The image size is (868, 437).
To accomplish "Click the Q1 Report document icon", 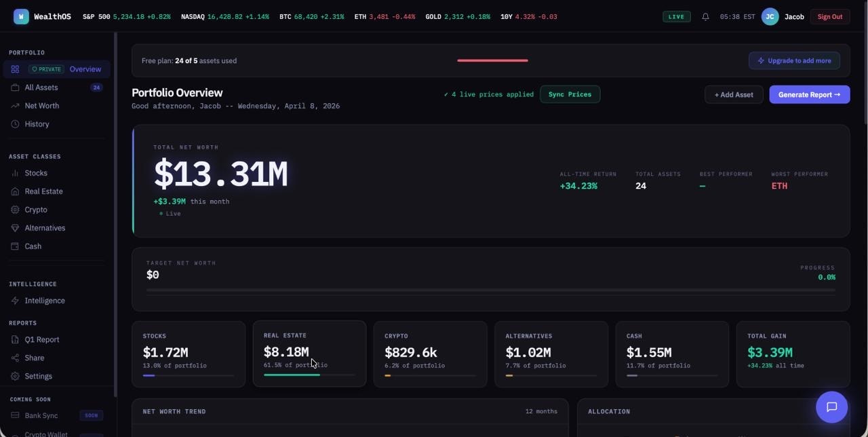I will pyautogui.click(x=15, y=339).
